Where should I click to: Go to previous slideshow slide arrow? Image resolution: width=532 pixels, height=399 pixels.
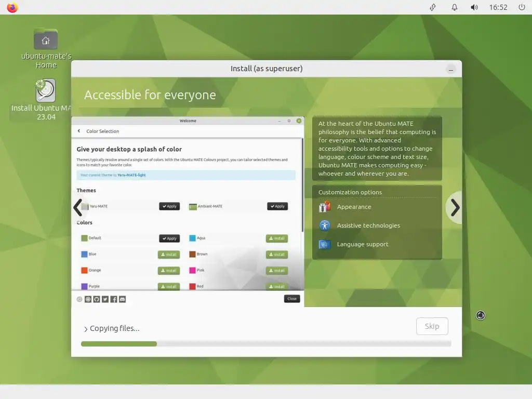coord(78,207)
